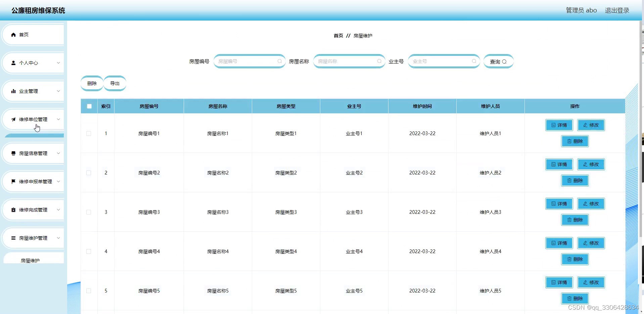644x314 pixels.
Task: Click the 修改 button for 房屋编号5
Action: (591, 282)
